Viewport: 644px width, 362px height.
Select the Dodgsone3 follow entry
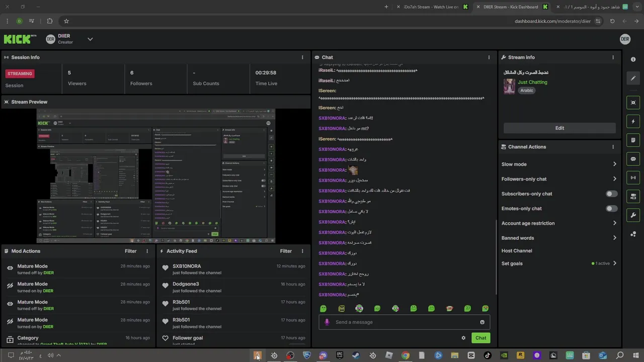pos(233,287)
